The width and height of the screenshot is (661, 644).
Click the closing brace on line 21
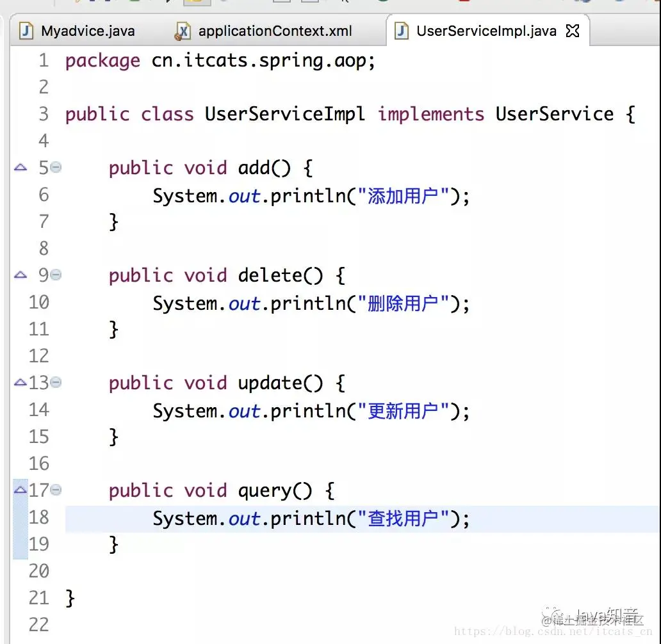(x=70, y=599)
